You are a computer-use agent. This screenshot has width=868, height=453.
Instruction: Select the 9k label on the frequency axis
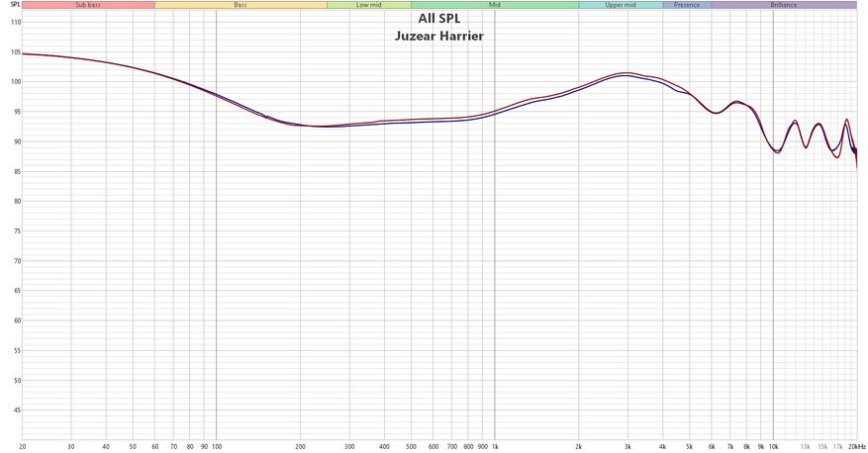point(761,446)
